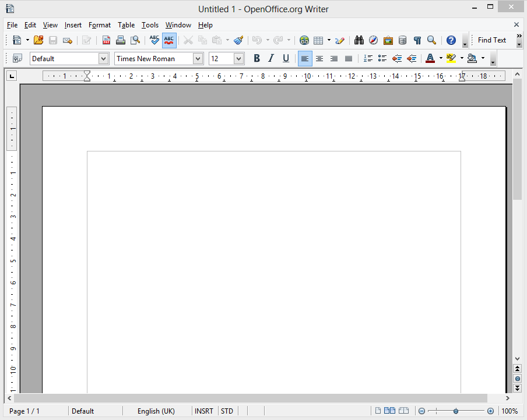Toggle AutoSpellcheck on or off
The height and width of the screenshot is (420, 527).
[169, 40]
